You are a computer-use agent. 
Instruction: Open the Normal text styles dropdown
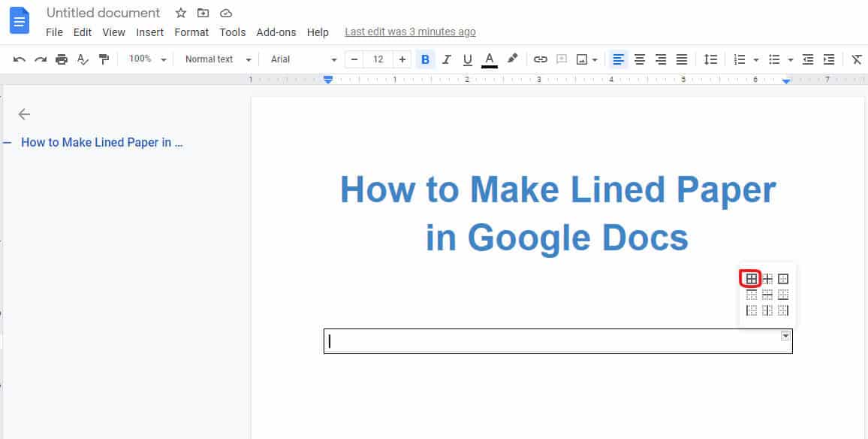point(218,59)
